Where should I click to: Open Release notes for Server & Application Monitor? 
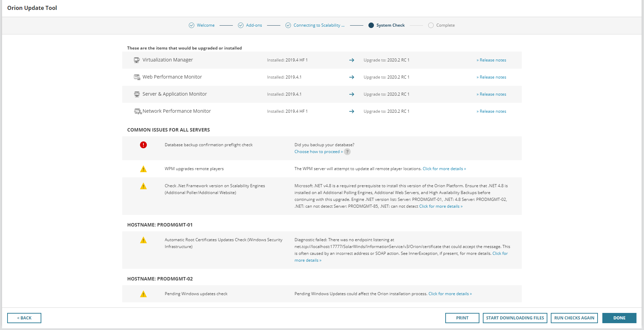click(x=491, y=94)
